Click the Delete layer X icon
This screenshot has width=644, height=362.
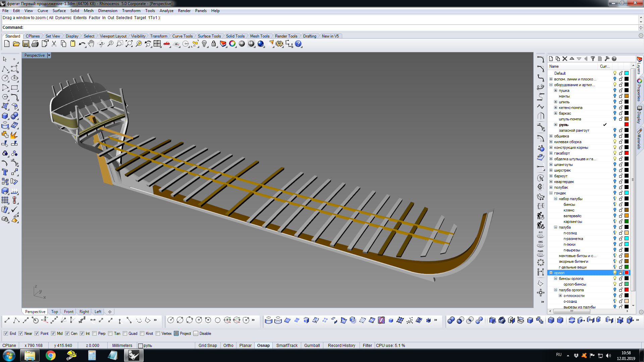click(565, 59)
